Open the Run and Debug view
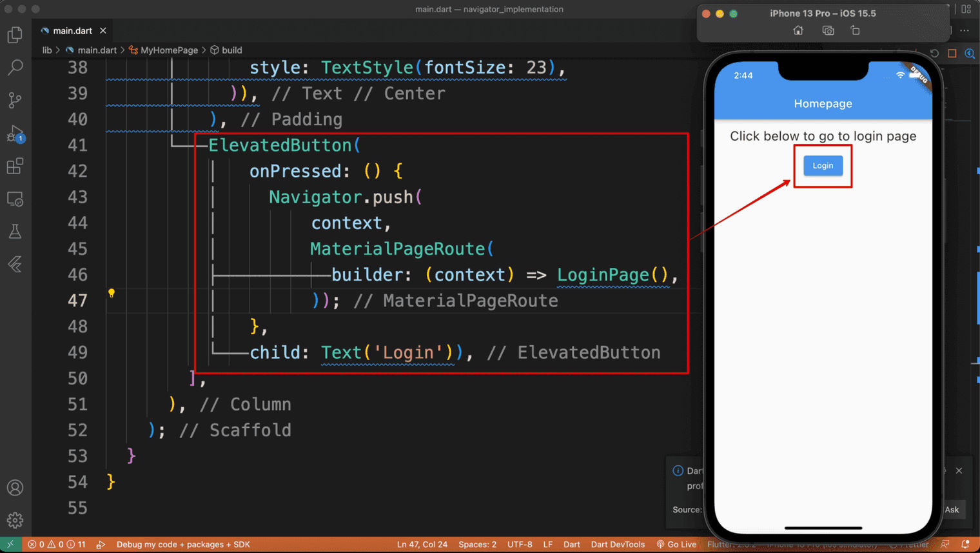The width and height of the screenshot is (980, 553). [15, 134]
